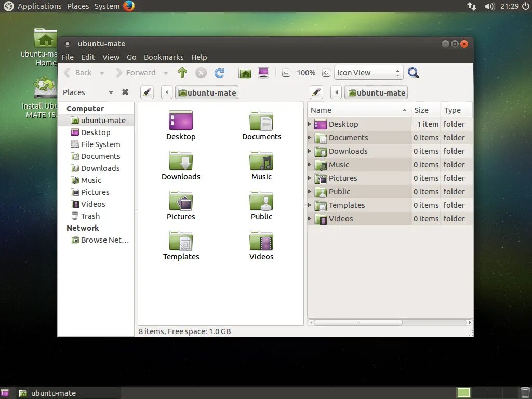Screen dimensions: 532x399
Task: Zoom out with minus icon
Action: pos(286,73)
